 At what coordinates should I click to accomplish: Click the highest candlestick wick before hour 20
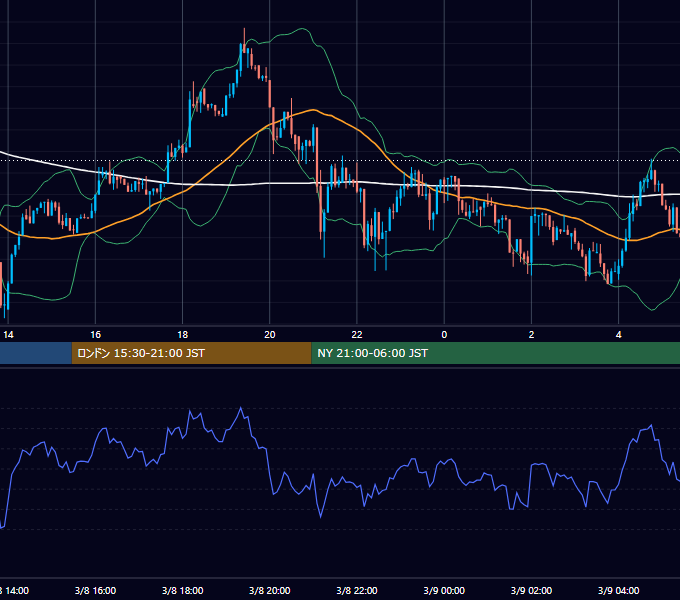click(x=244, y=39)
